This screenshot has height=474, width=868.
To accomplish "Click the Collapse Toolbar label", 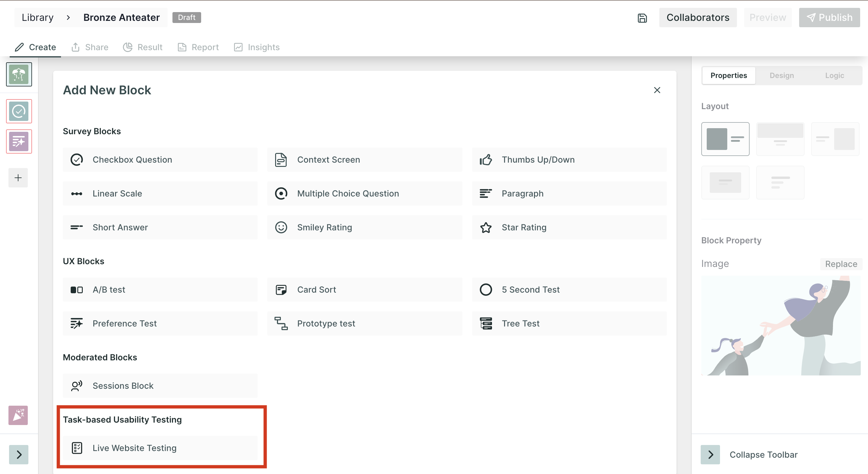I will click(x=764, y=455).
